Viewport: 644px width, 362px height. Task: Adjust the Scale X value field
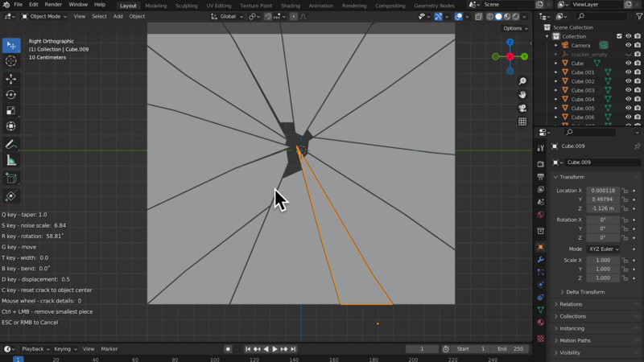click(603, 261)
